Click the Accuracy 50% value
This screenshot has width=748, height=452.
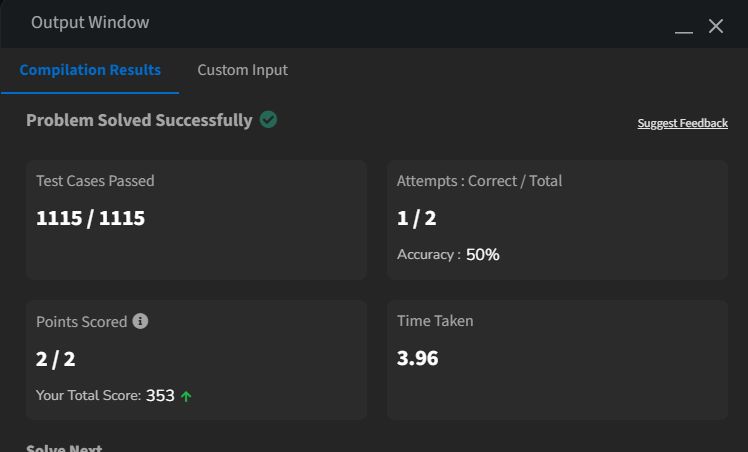[483, 255]
